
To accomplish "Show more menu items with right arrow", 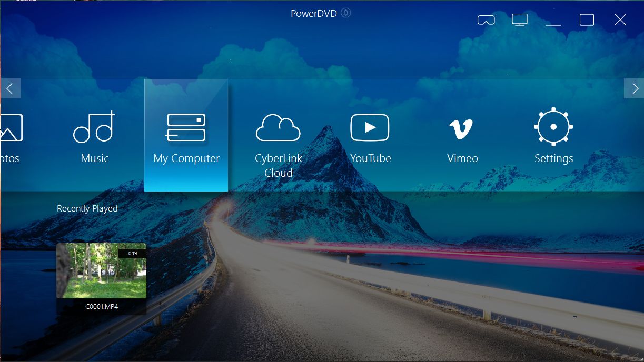I will pos(635,88).
